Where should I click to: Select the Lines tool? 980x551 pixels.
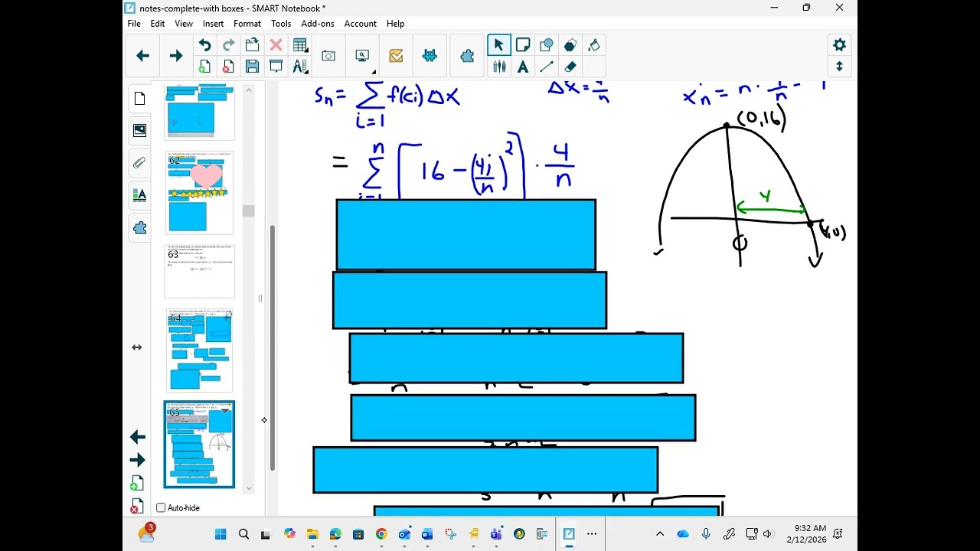(547, 67)
